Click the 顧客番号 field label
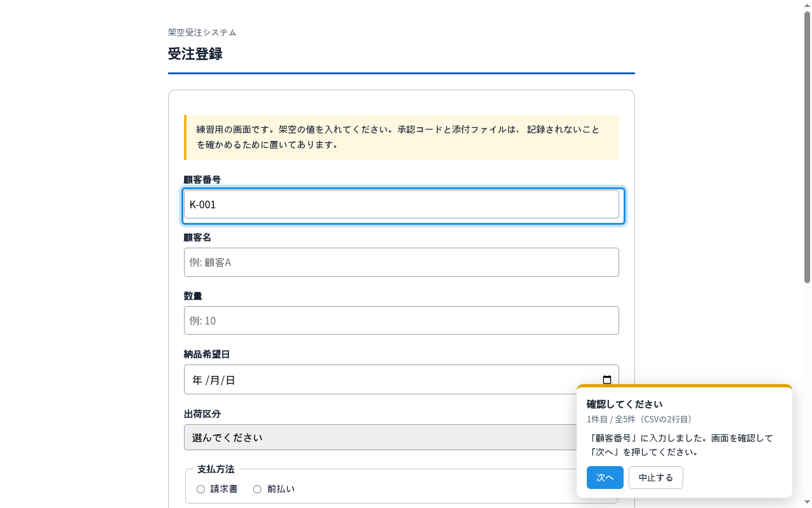The height and width of the screenshot is (508, 812). [x=202, y=180]
